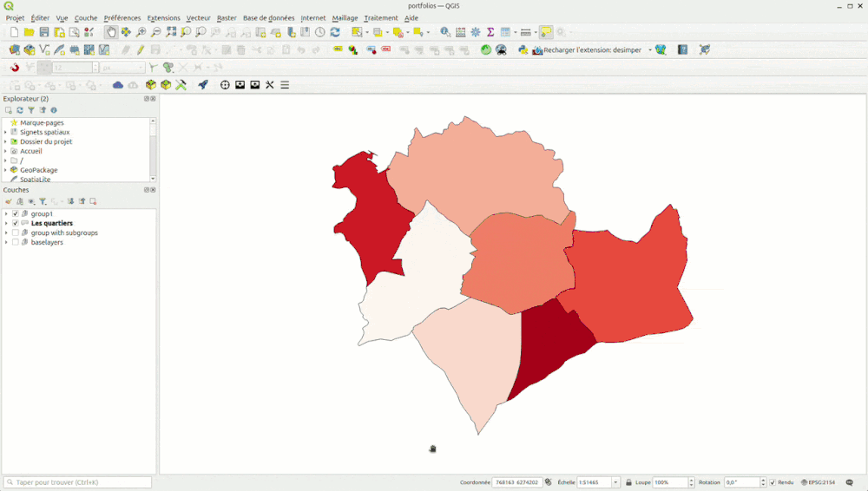Uncheck the Les quartiers layer checkbox
Viewport: 868px width, 491px height.
16,223
